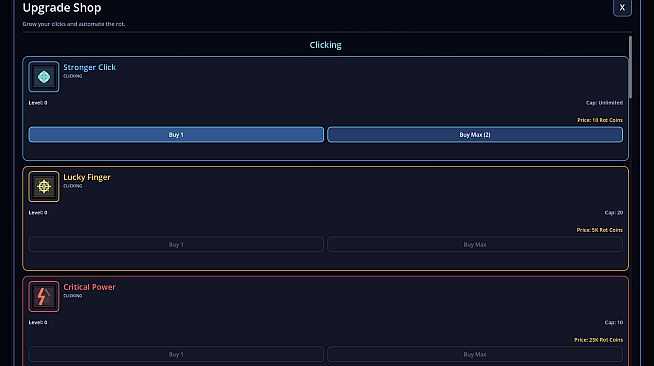Click the 'Price: 25K Rot Coins' label
Screen dimensions: 654x366
click(598, 340)
